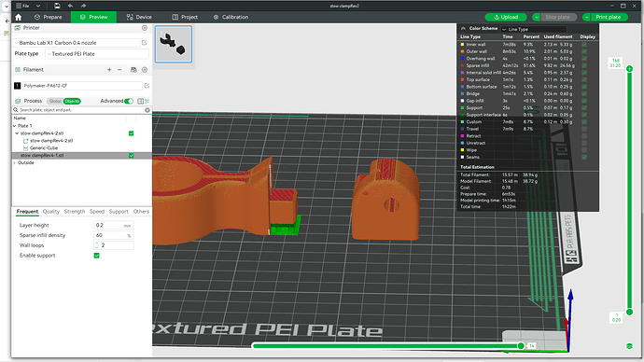The height and width of the screenshot is (362, 644).
Task: Show Travel moves in display
Action: 584,129
